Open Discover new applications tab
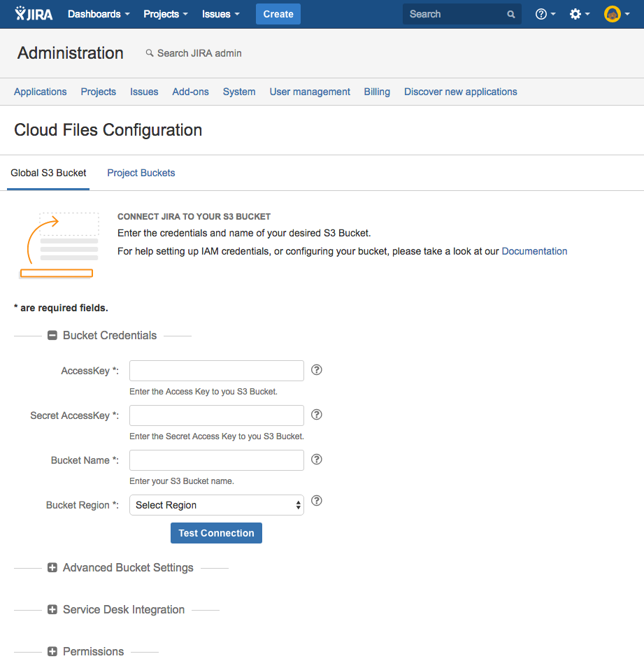Viewport: 644px width, 668px height. (460, 92)
